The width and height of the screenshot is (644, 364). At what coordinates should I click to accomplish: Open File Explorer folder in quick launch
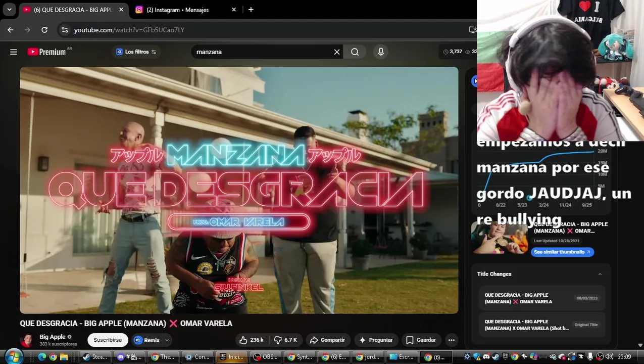(64, 357)
